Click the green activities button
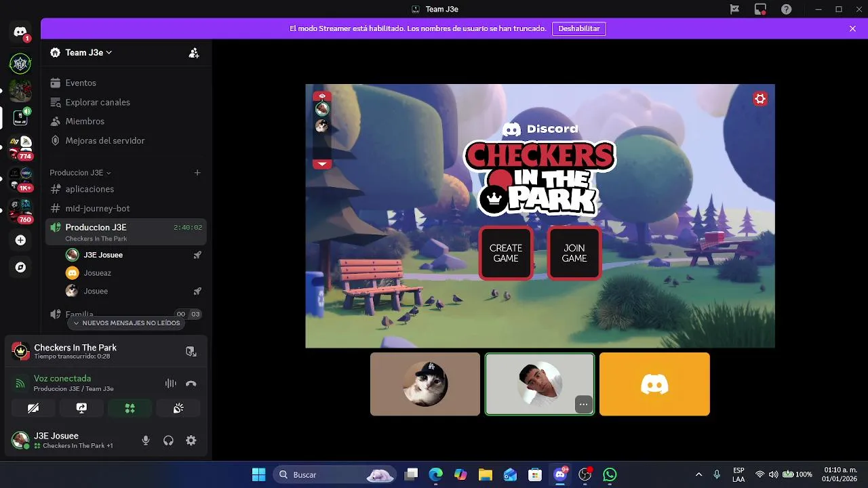This screenshot has width=868, height=488. (x=130, y=408)
